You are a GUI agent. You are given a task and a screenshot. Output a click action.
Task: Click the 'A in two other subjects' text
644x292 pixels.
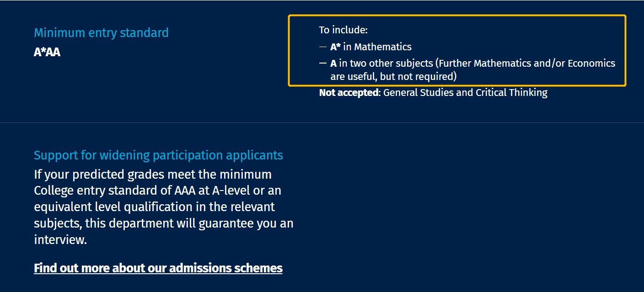[x=381, y=63]
